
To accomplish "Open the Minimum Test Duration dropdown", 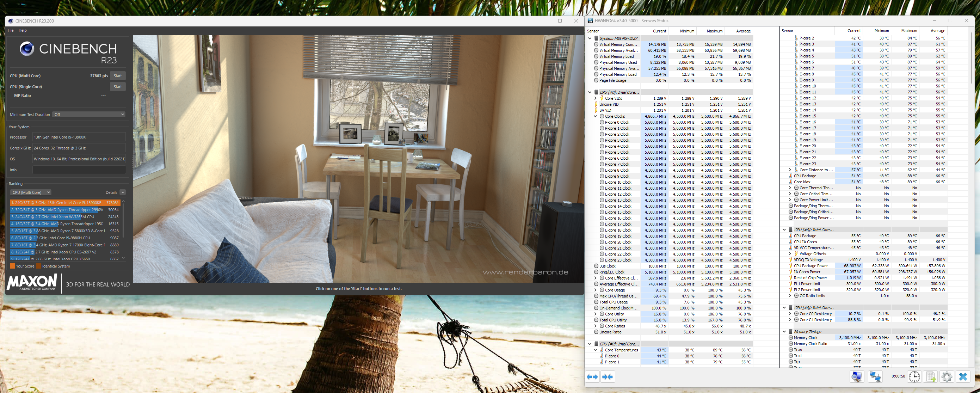I will tap(89, 115).
